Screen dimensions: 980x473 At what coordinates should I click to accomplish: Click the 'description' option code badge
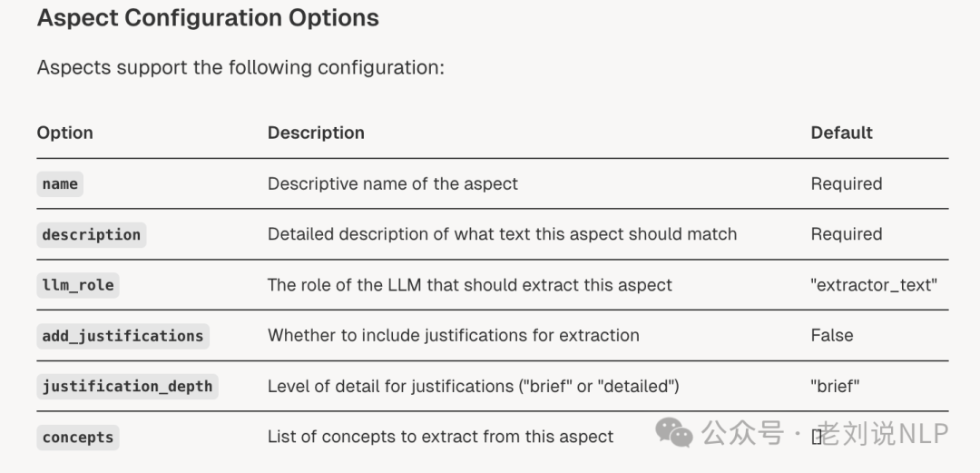[x=92, y=234]
